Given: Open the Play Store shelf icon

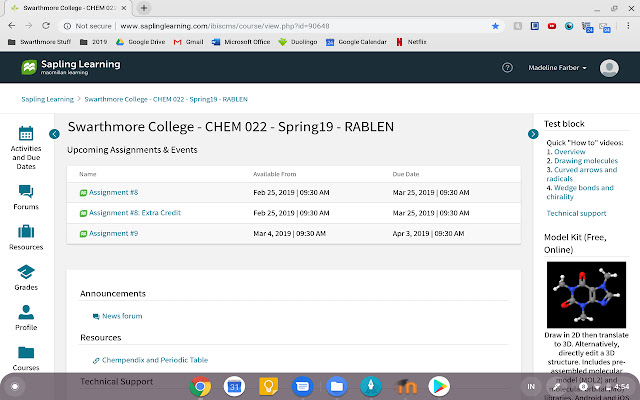Looking at the screenshot, I should pyautogui.click(x=439, y=386).
